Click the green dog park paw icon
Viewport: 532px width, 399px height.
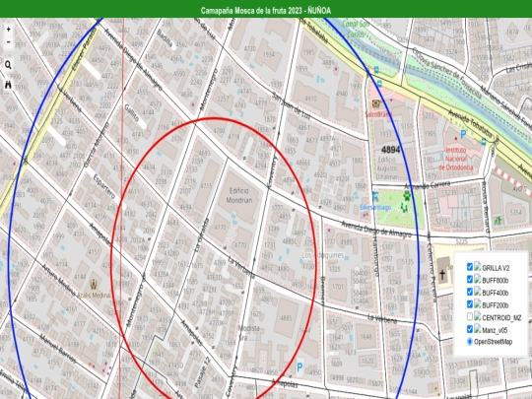click(407, 196)
